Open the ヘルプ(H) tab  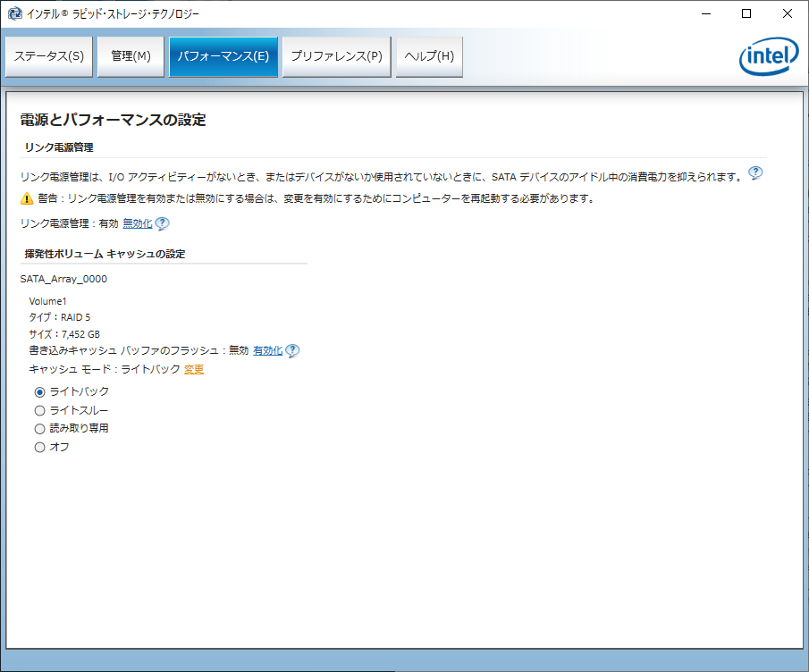[429, 56]
